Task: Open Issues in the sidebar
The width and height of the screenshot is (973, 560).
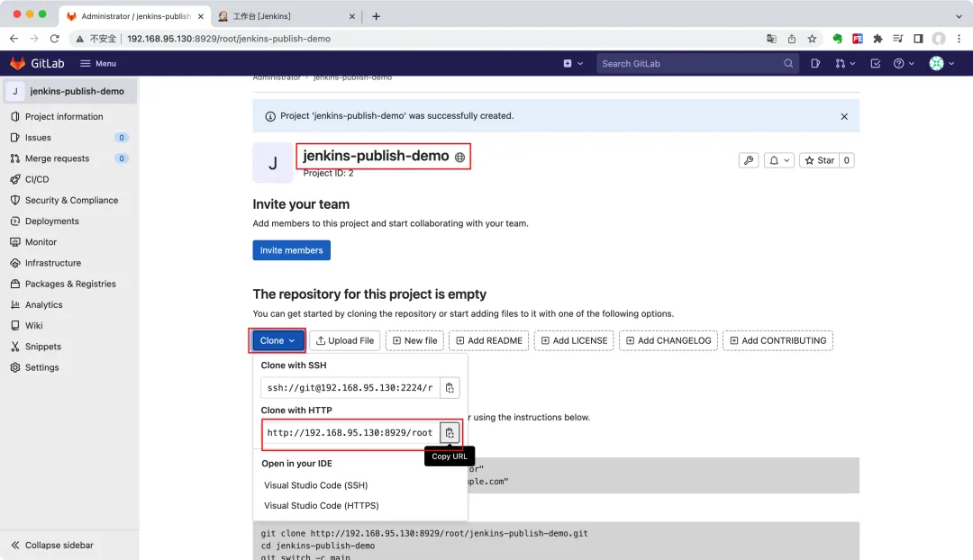Action: [69, 138]
